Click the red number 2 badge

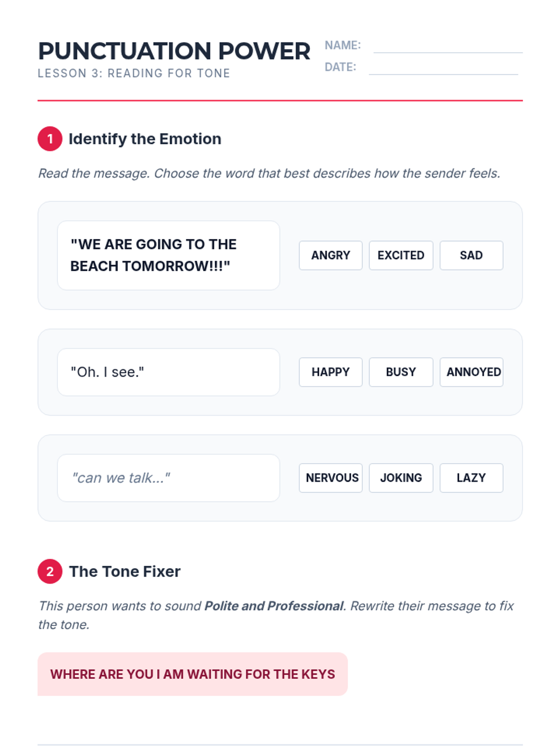pyautogui.click(x=50, y=571)
